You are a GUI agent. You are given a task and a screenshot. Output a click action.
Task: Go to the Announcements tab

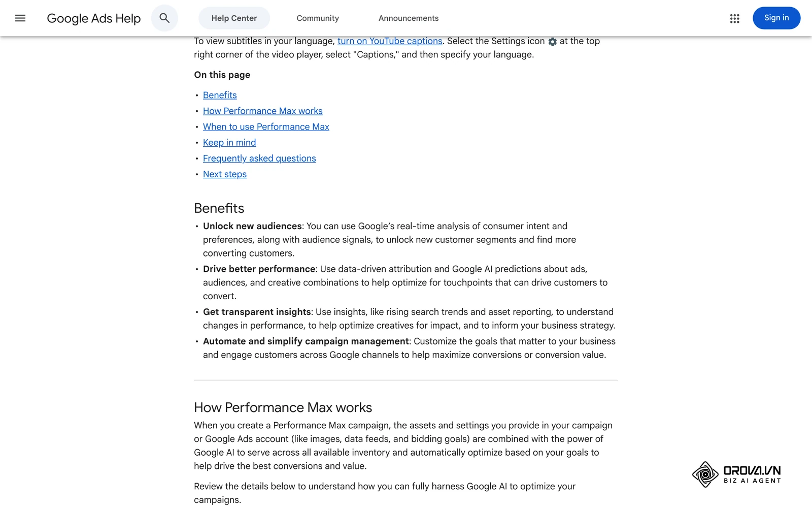[409, 18]
